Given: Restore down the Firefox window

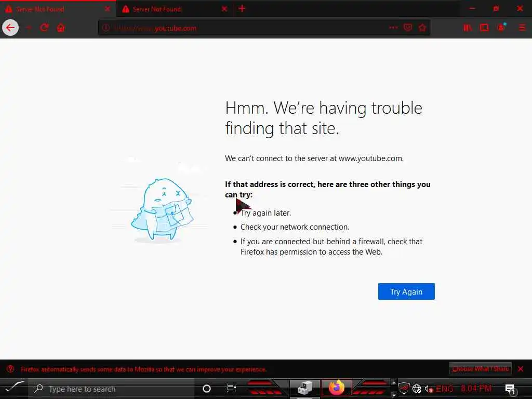Looking at the screenshot, I should pos(496,8).
